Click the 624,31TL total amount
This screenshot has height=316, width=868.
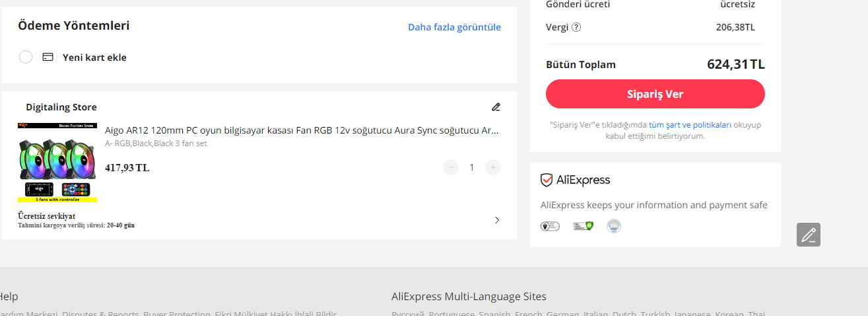pyautogui.click(x=736, y=64)
